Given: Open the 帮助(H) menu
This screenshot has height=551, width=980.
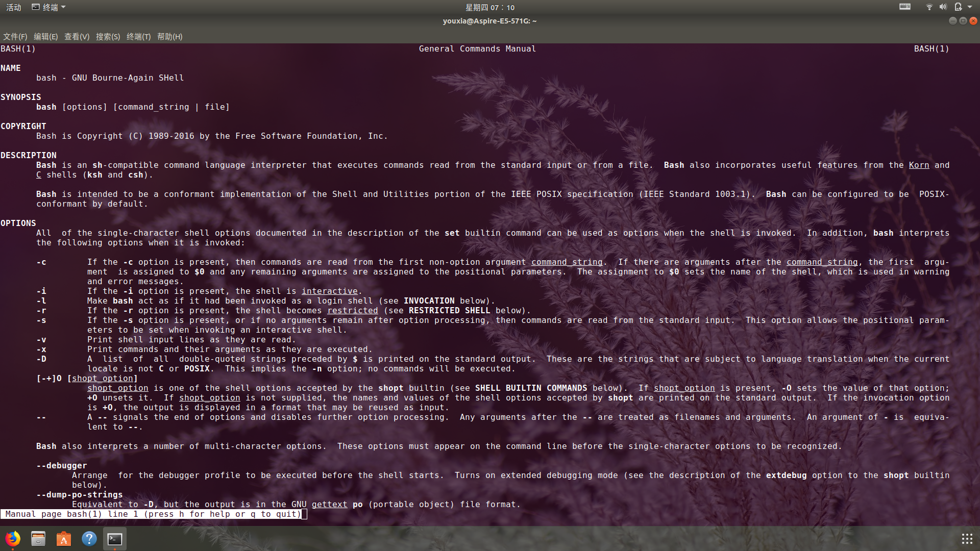Looking at the screenshot, I should [169, 37].
